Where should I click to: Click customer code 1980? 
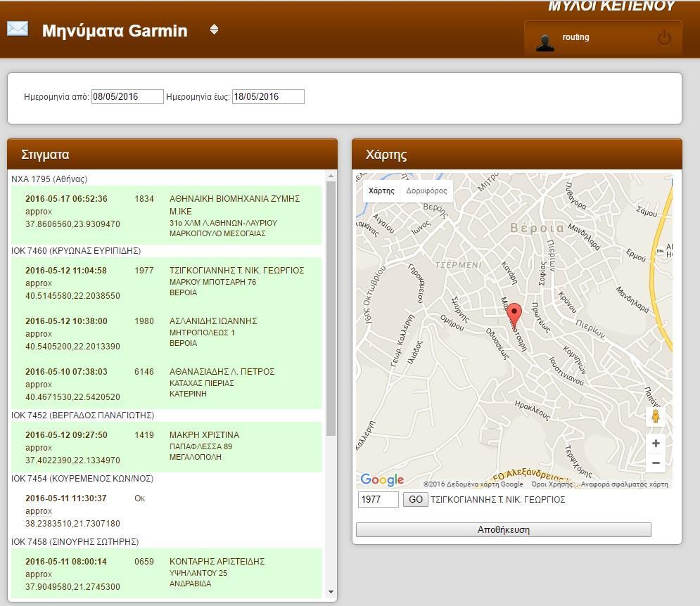pyautogui.click(x=144, y=321)
